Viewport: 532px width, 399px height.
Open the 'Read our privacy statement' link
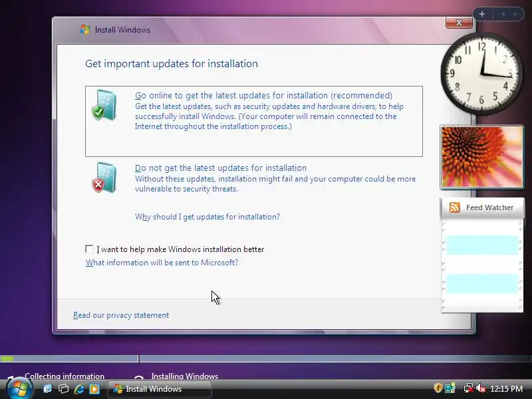(x=121, y=315)
